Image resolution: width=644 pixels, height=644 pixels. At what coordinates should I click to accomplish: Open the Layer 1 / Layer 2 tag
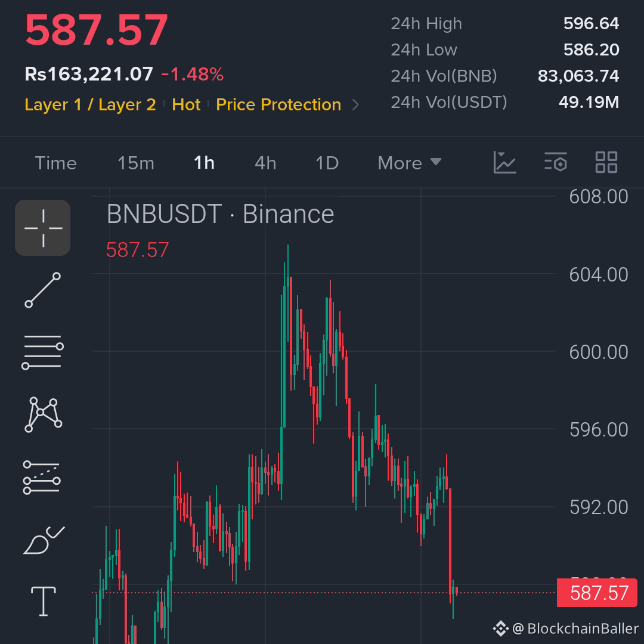(91, 105)
